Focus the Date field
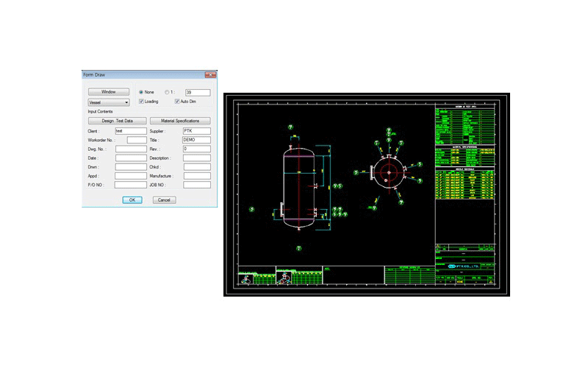Viewport: 588px width, 368px height. pyautogui.click(x=131, y=158)
